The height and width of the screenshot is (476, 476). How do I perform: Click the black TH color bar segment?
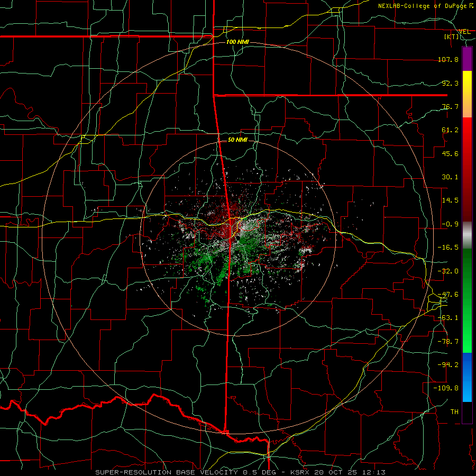click(x=467, y=412)
